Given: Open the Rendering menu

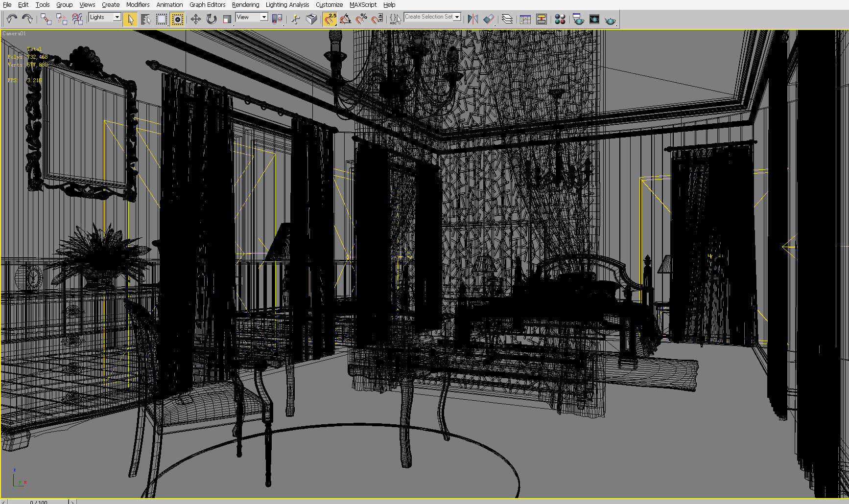Looking at the screenshot, I should (246, 4).
